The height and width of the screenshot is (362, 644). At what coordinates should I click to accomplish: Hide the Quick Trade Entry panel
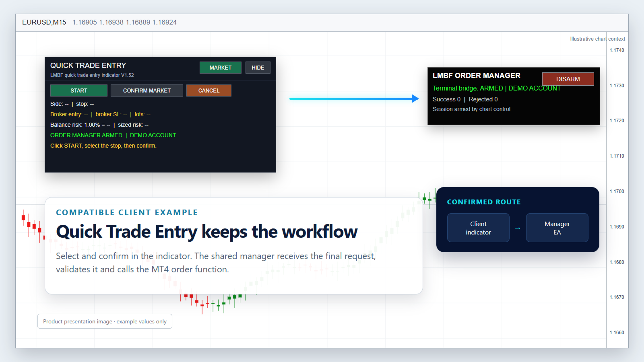(x=258, y=68)
